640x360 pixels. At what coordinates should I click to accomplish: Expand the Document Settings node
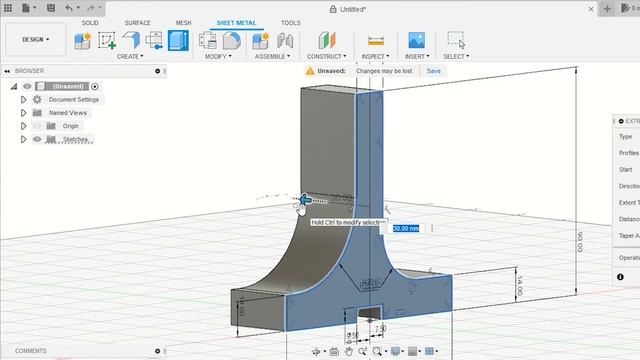click(x=23, y=99)
